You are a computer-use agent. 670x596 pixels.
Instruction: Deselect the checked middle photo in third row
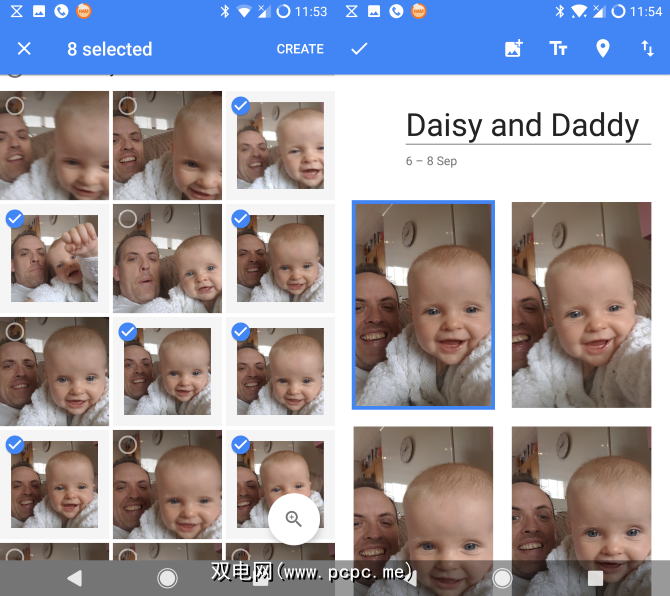click(167, 371)
